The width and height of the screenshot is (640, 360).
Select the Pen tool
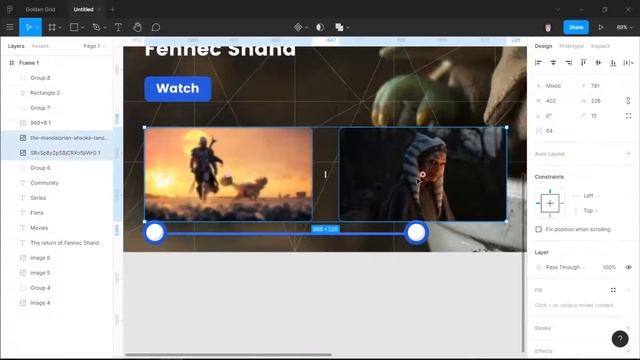pos(96,27)
